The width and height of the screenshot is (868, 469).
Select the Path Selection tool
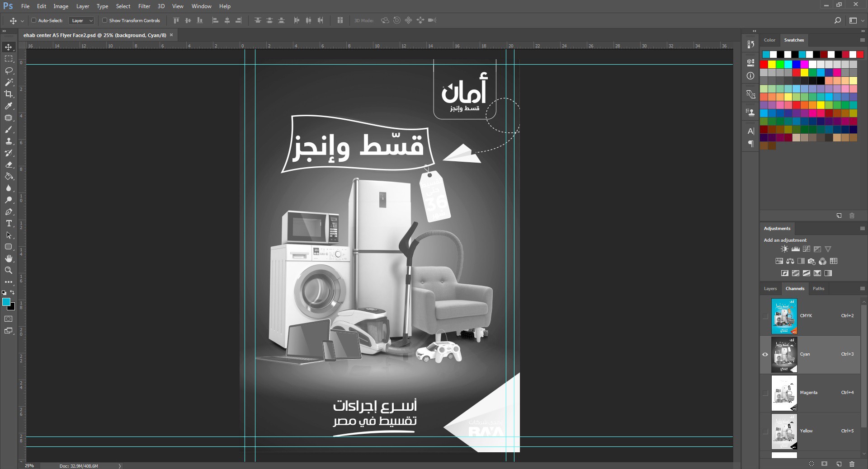[9, 235]
